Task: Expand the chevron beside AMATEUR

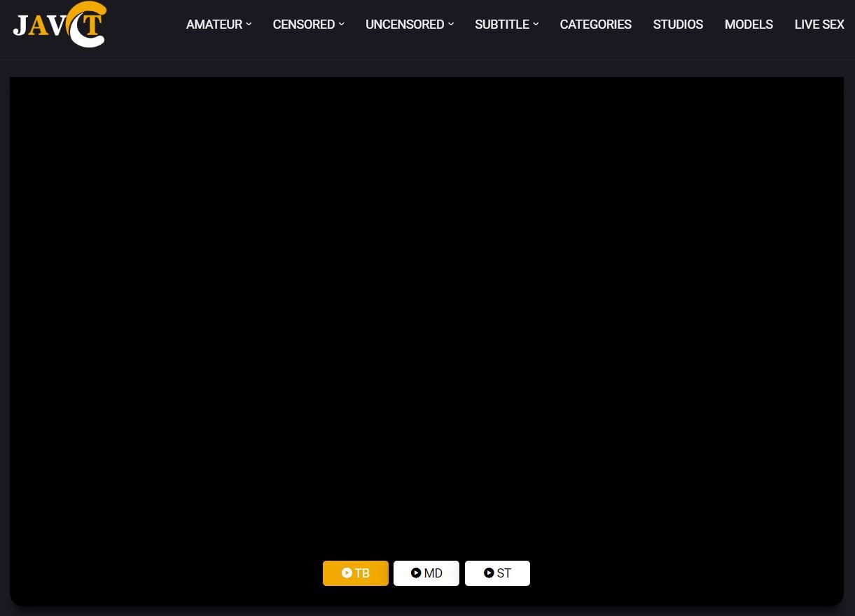Action: tap(249, 24)
